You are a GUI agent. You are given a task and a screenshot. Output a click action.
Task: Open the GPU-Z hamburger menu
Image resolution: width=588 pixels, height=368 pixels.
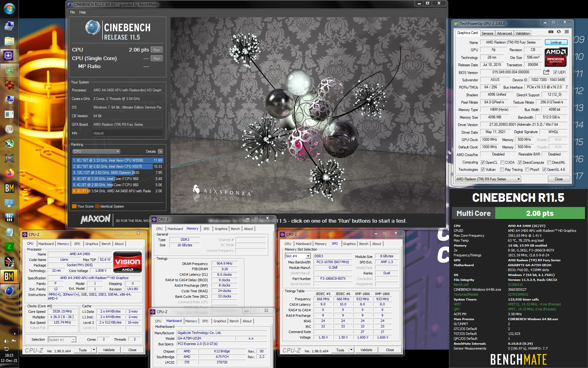567,32
